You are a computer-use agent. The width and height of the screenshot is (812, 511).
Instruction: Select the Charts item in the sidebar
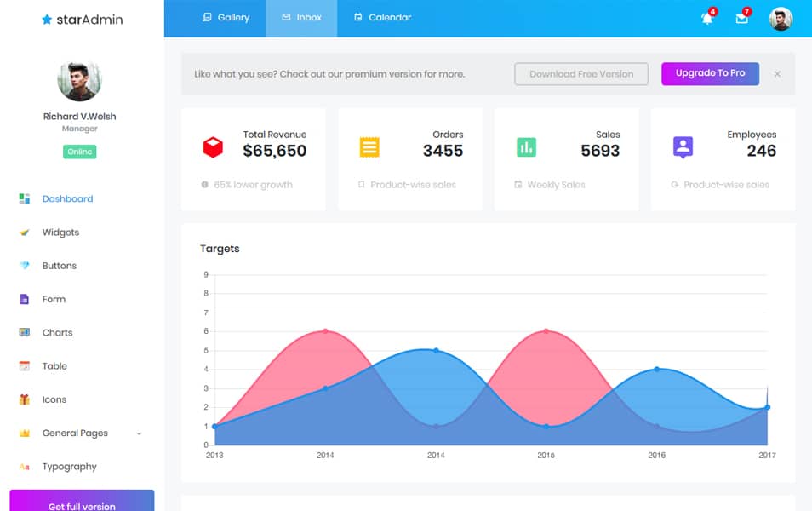[x=59, y=332]
